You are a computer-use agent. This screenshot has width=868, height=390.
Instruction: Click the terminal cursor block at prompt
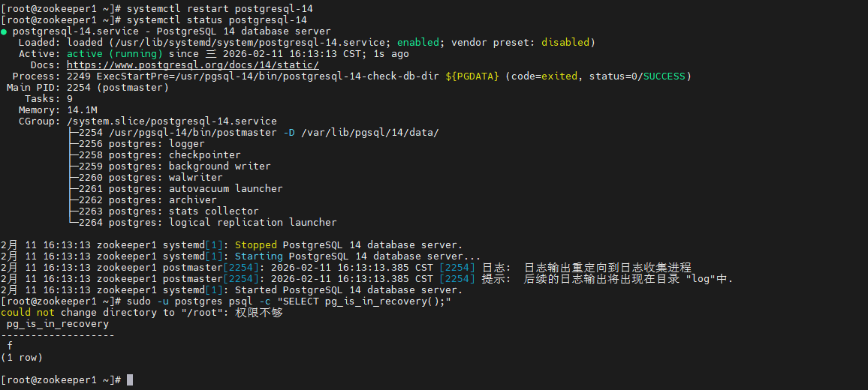130,380
